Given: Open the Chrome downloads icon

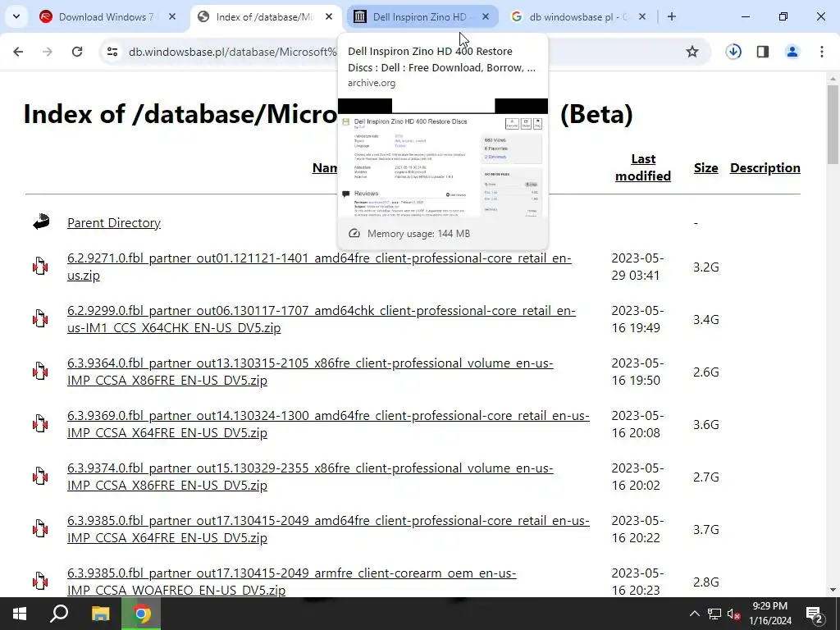Looking at the screenshot, I should [x=733, y=52].
